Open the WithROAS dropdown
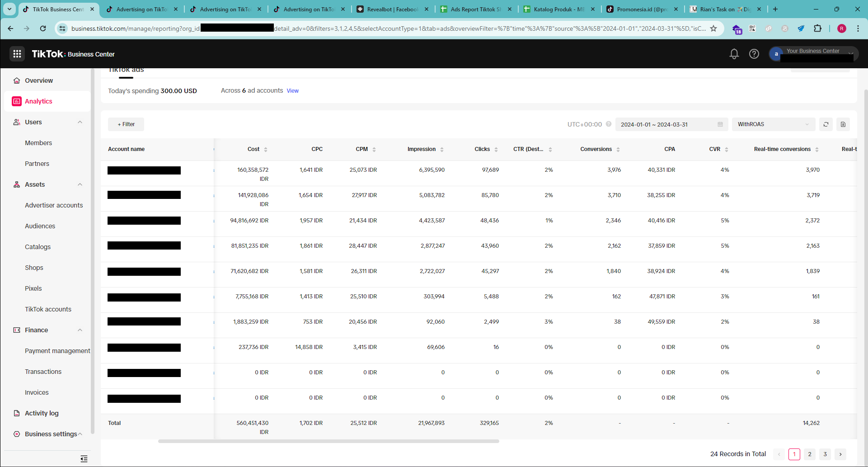Image resolution: width=868 pixels, height=467 pixels. click(773, 124)
